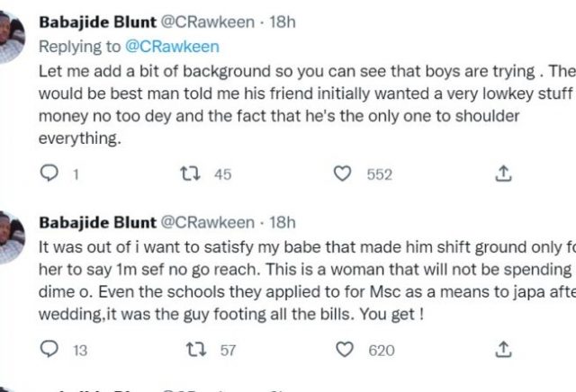Image resolution: width=576 pixels, height=392 pixels.
Task: Open replies on the tweet with 13 comments
Action: 51,349
